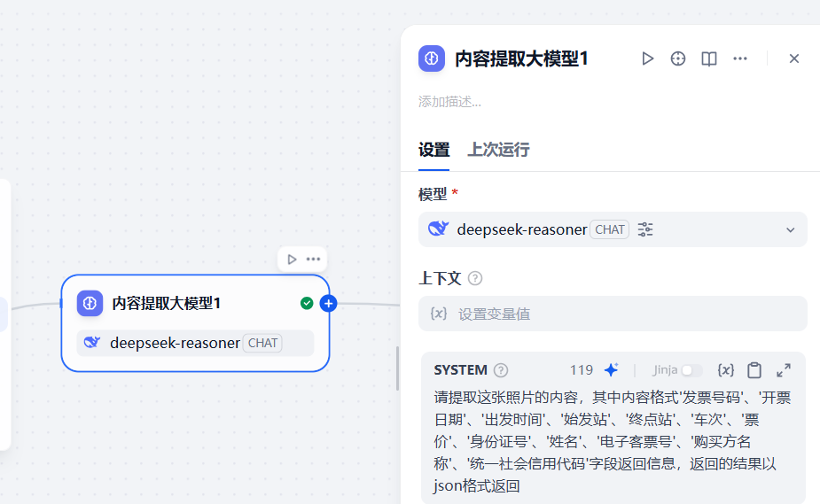Click the 添加描述 description field
The width and height of the screenshot is (820, 504).
tap(449, 101)
